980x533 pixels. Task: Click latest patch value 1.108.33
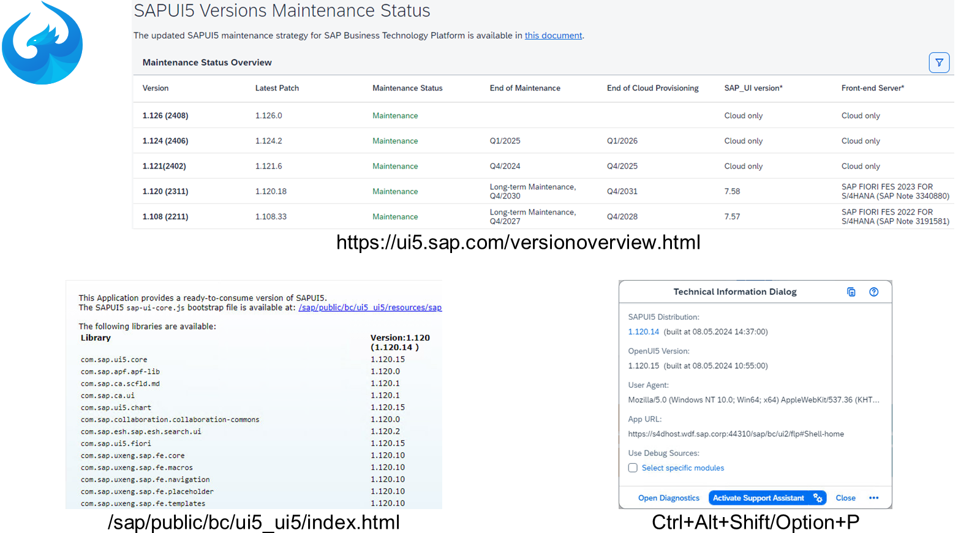(271, 216)
